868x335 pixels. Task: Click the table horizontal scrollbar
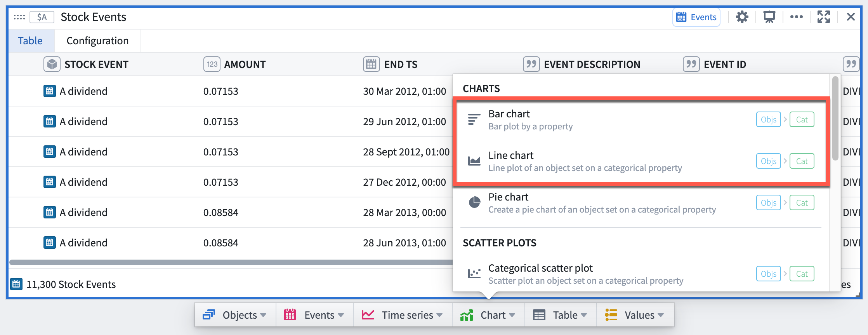point(231,262)
